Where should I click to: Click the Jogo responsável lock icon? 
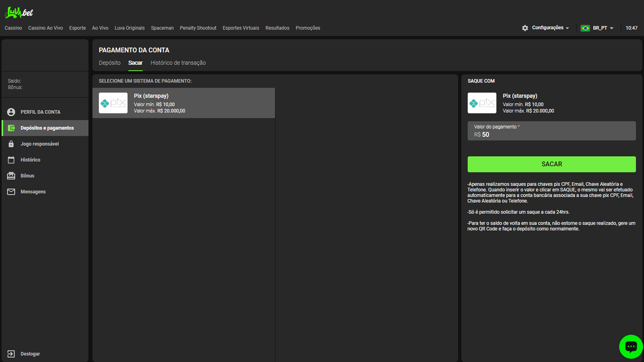click(12, 144)
